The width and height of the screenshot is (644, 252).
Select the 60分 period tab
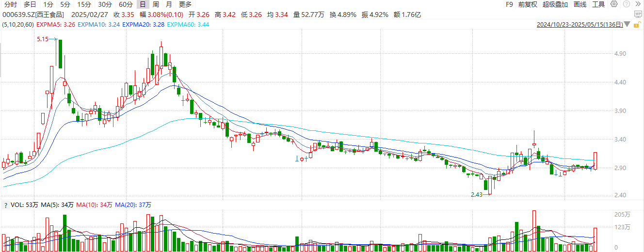126,4
